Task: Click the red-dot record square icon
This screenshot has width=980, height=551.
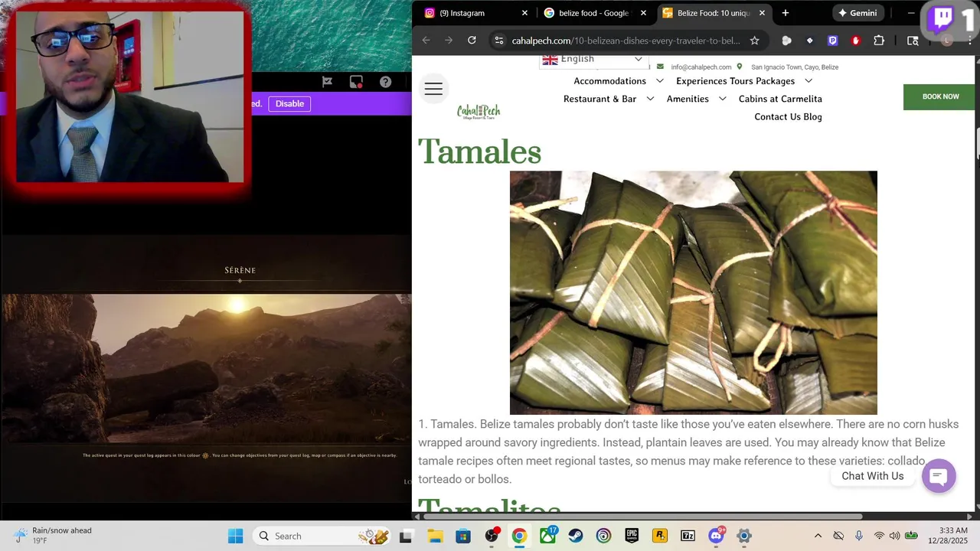Action: coord(356,82)
